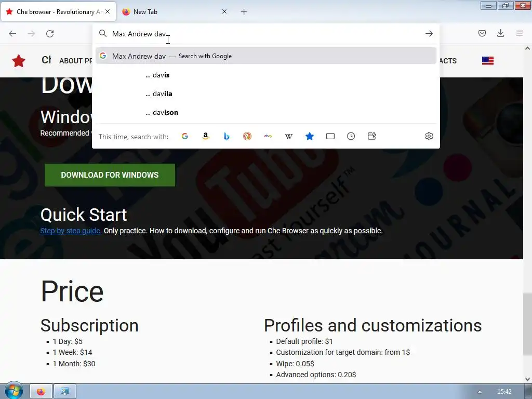This screenshot has width=532, height=399.
Task: Click the '1 Month: $30' price line
Action: click(74, 364)
